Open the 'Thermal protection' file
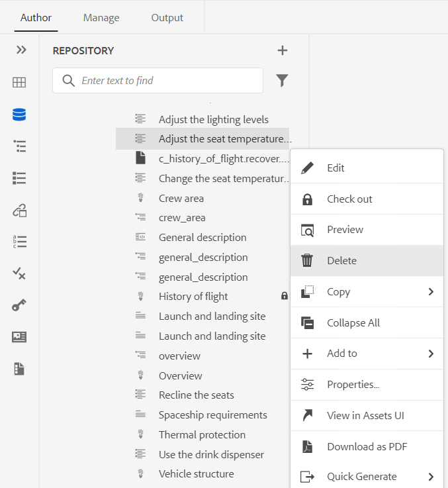This screenshot has height=488, width=448. coord(202,435)
